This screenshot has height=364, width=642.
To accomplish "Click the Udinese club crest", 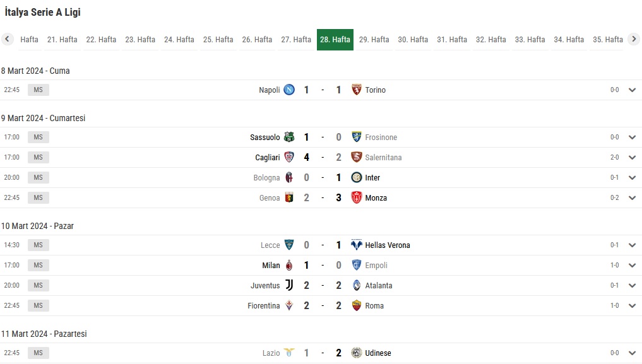I will 357,353.
